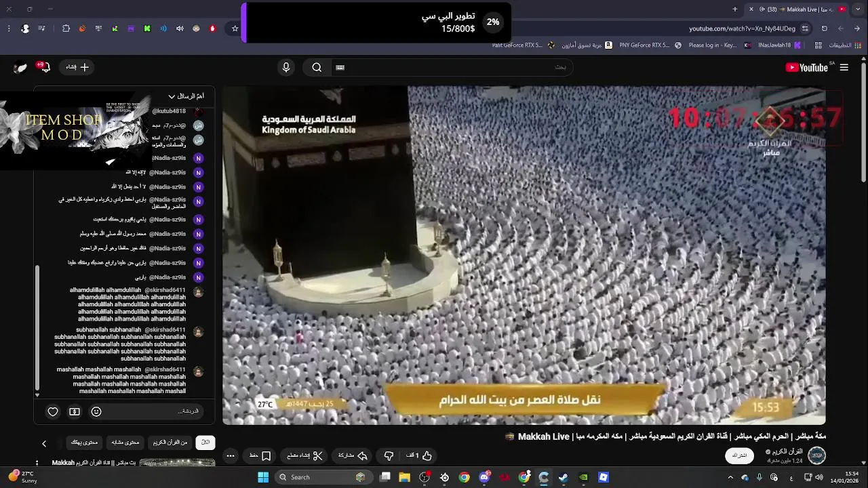Focus the YouTube search field
Image resolution: width=868 pixels, height=488 pixels.
tap(451, 67)
